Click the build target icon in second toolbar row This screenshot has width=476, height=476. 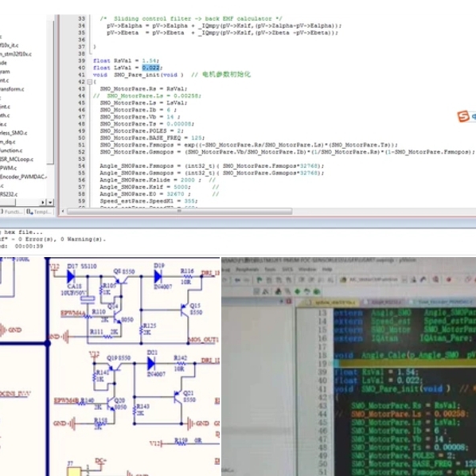click(x=265, y=292)
